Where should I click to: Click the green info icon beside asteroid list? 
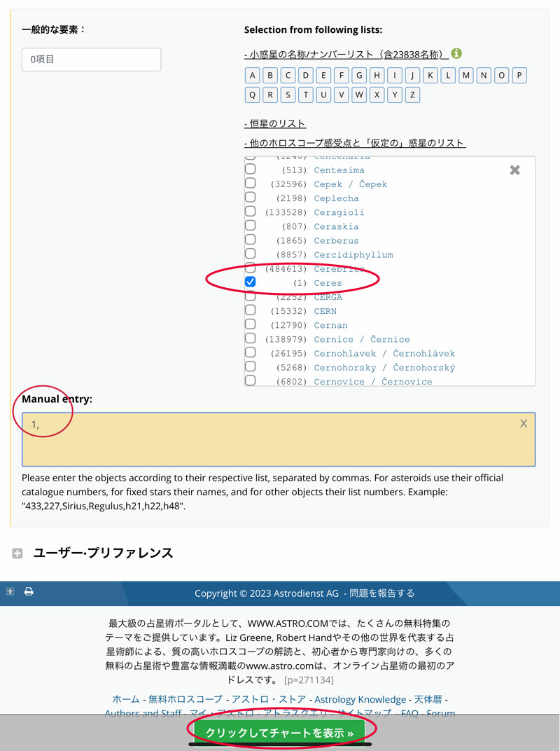456,53
